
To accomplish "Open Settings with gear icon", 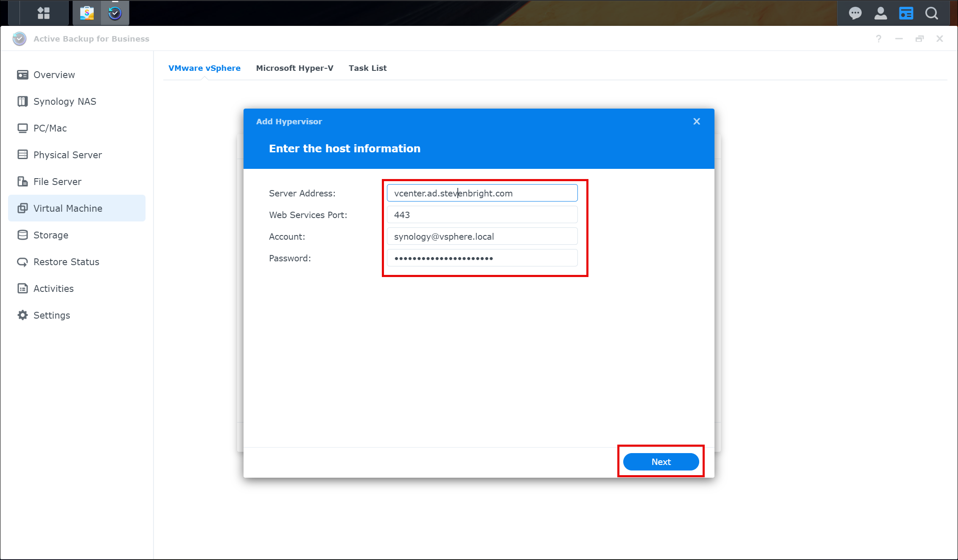I will click(x=51, y=315).
